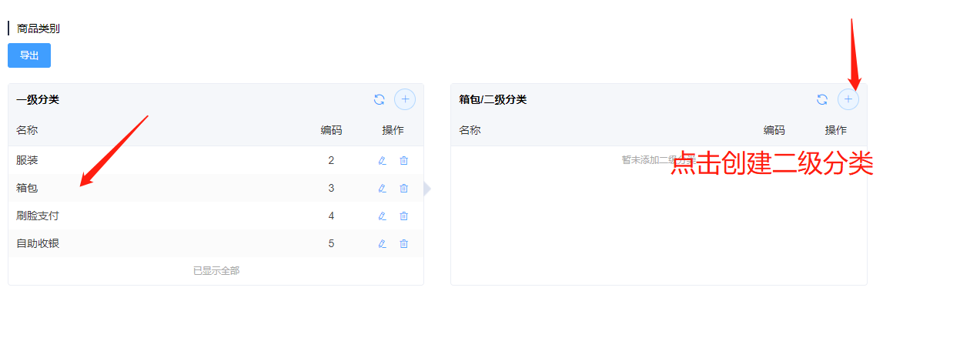Viewport: 980px width, 358px height.
Task: Click 名称 header in 二级分类 table
Action: [470, 130]
